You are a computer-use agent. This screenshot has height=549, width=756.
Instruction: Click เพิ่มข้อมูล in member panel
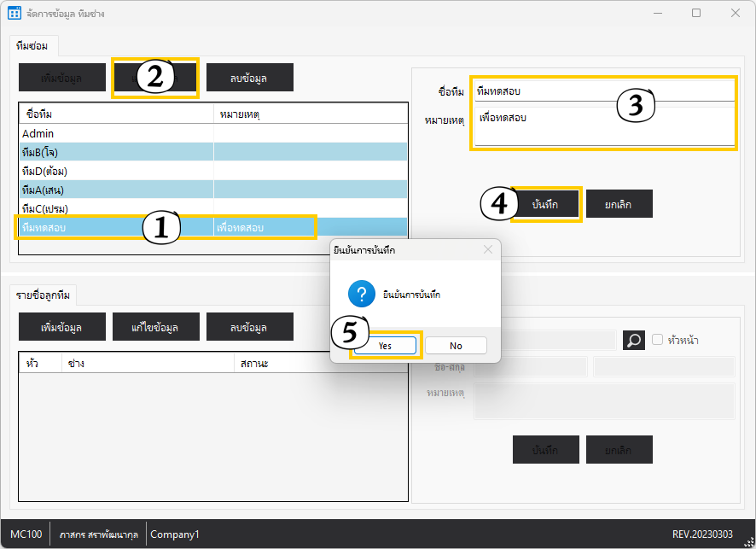coord(62,327)
